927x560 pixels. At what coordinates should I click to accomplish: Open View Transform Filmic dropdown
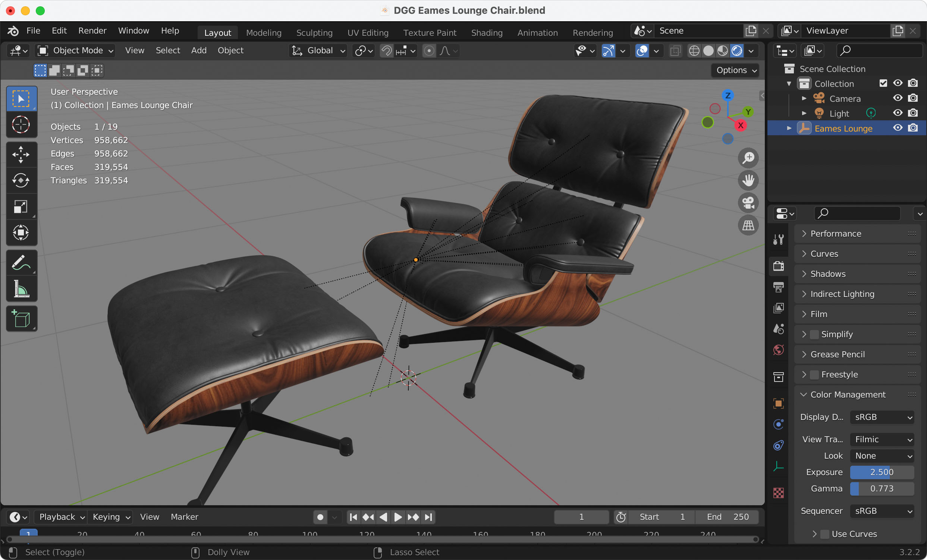coord(882,439)
